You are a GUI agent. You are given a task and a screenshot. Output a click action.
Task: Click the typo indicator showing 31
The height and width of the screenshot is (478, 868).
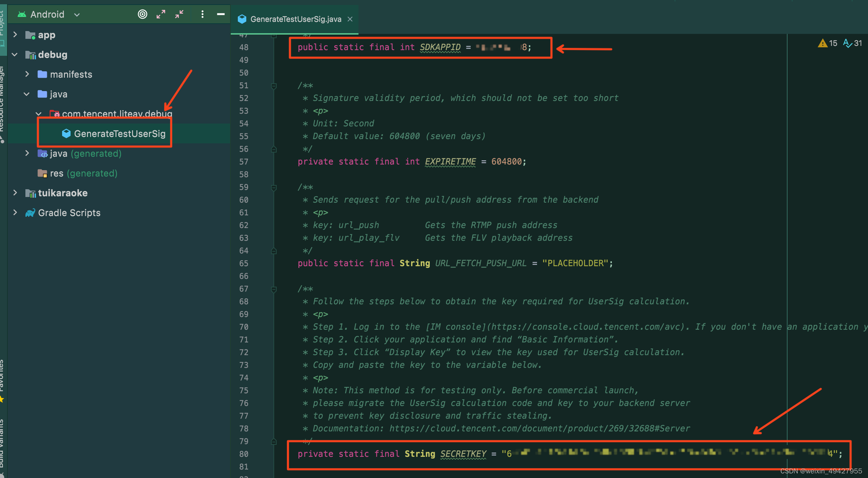click(x=852, y=43)
